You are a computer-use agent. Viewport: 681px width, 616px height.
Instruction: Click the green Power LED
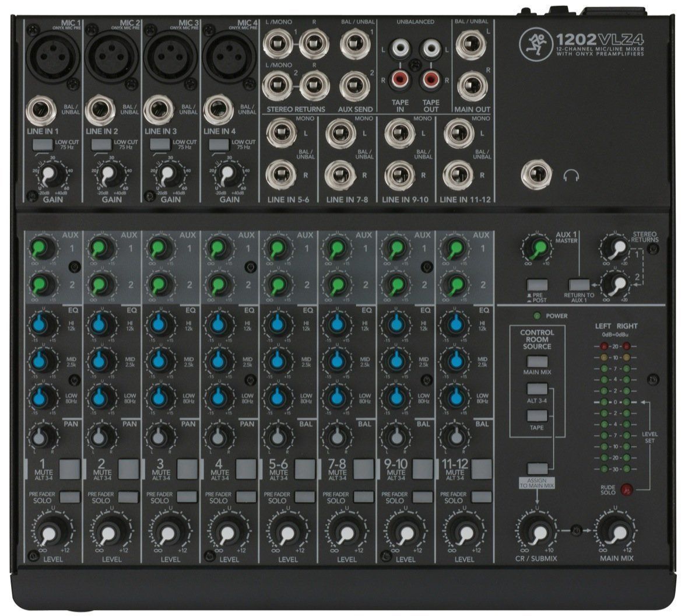click(x=536, y=316)
